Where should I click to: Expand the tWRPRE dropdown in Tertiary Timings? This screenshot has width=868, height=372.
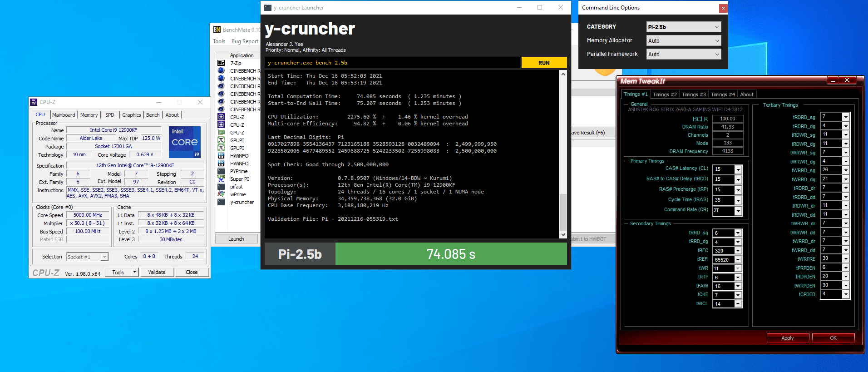(x=846, y=258)
